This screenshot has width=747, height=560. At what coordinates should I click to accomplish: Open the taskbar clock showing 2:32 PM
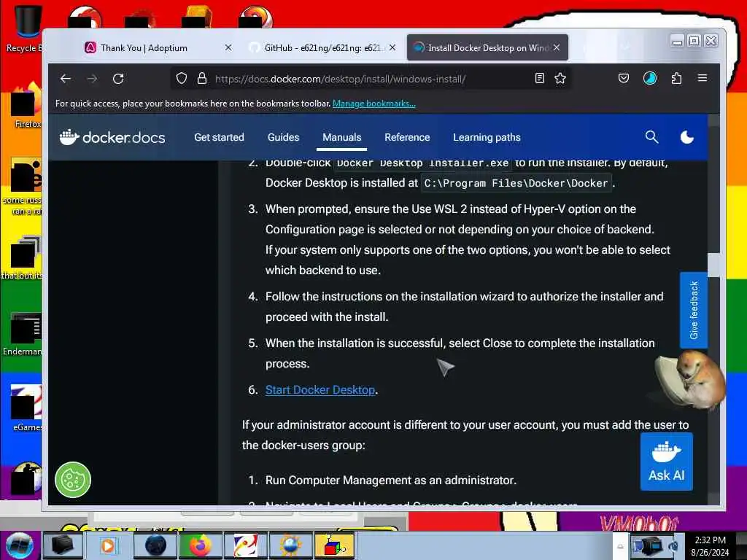coord(710,546)
